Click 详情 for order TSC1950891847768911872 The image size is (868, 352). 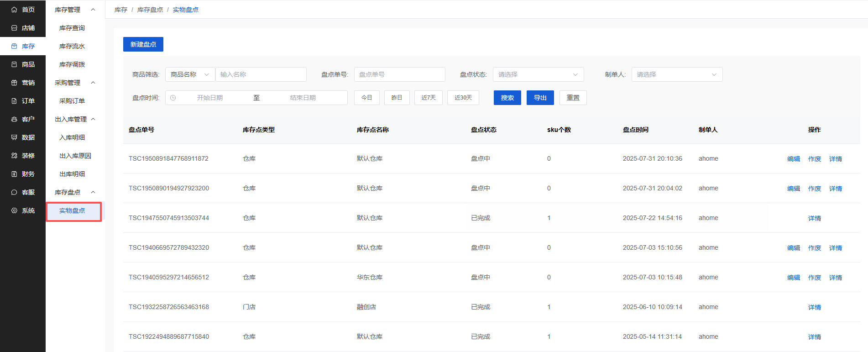pos(836,159)
